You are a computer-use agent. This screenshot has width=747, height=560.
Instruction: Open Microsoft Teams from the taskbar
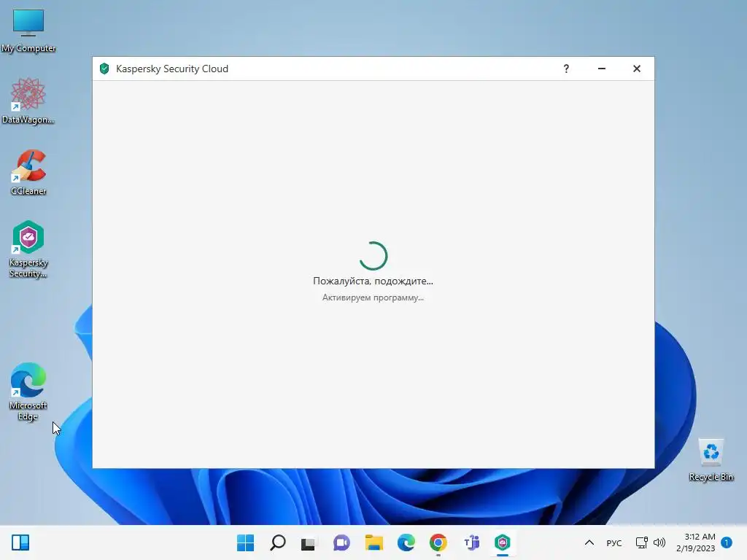[x=471, y=542]
